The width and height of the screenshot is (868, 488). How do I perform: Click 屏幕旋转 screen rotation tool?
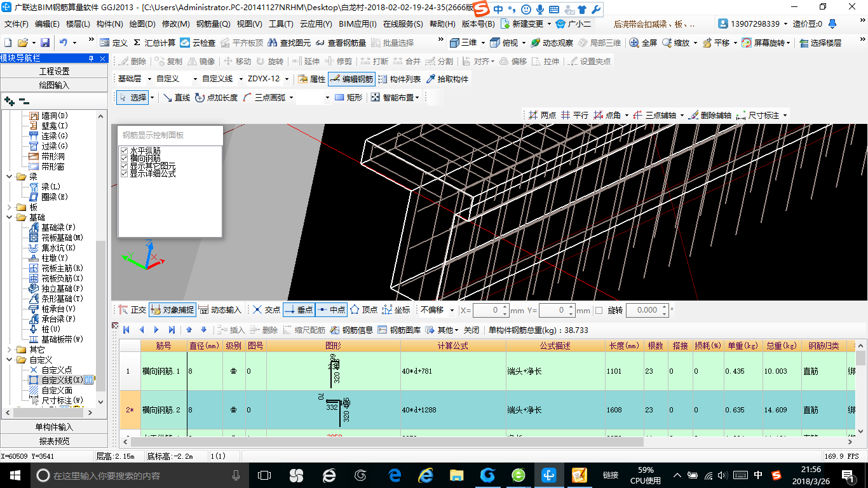tap(764, 43)
